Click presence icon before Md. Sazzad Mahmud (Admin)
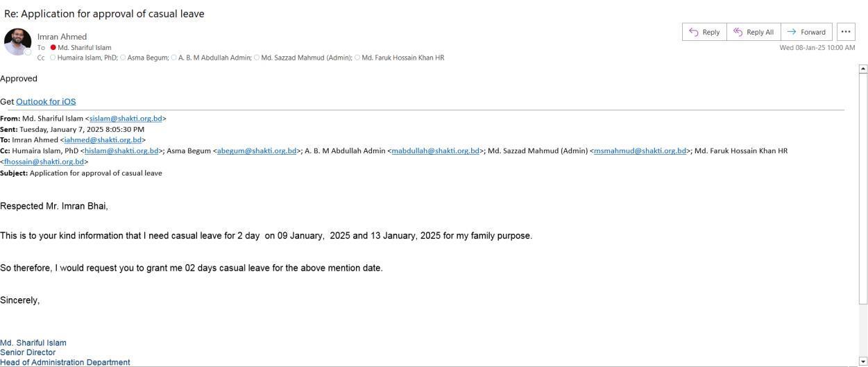 [x=257, y=58]
